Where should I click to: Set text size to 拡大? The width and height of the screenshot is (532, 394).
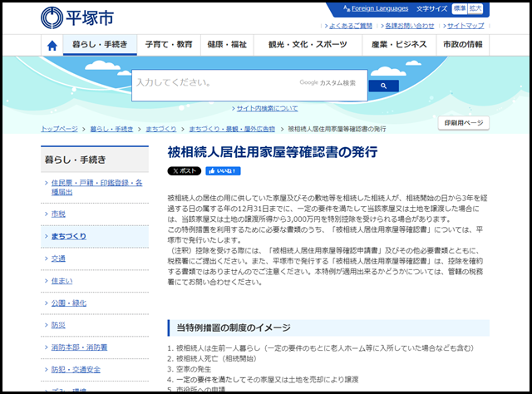point(475,8)
